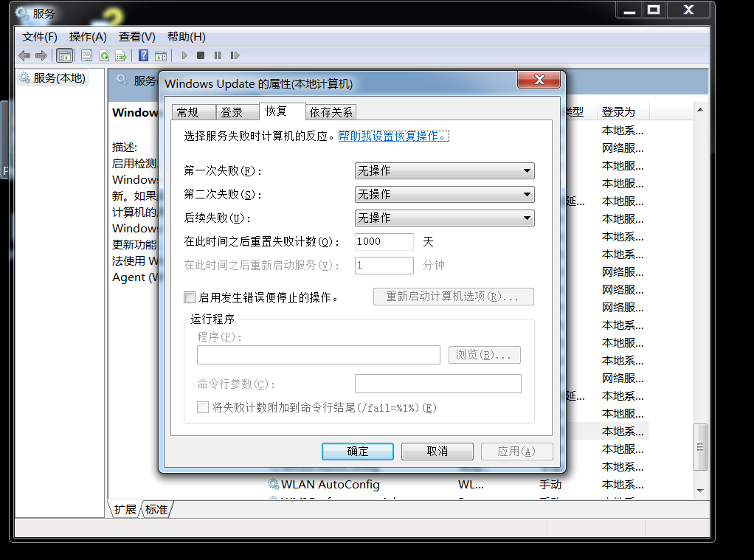754x560 pixels.
Task: Click the 登录为 column header
Action: (623, 111)
